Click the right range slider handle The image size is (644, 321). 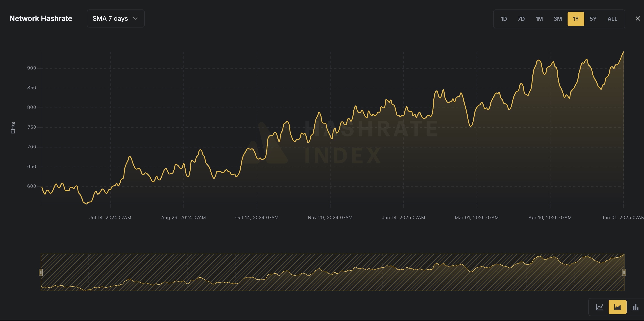tap(624, 272)
